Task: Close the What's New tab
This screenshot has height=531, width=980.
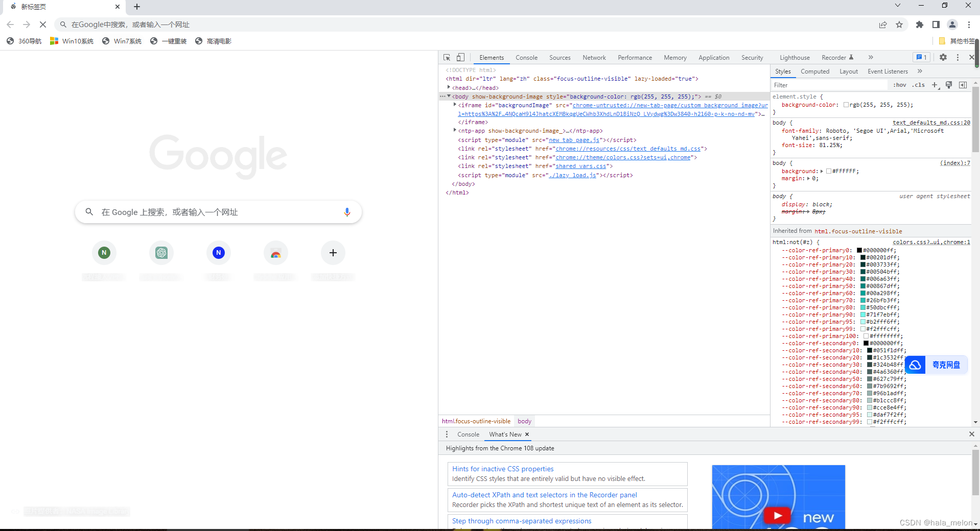Action: coord(527,435)
